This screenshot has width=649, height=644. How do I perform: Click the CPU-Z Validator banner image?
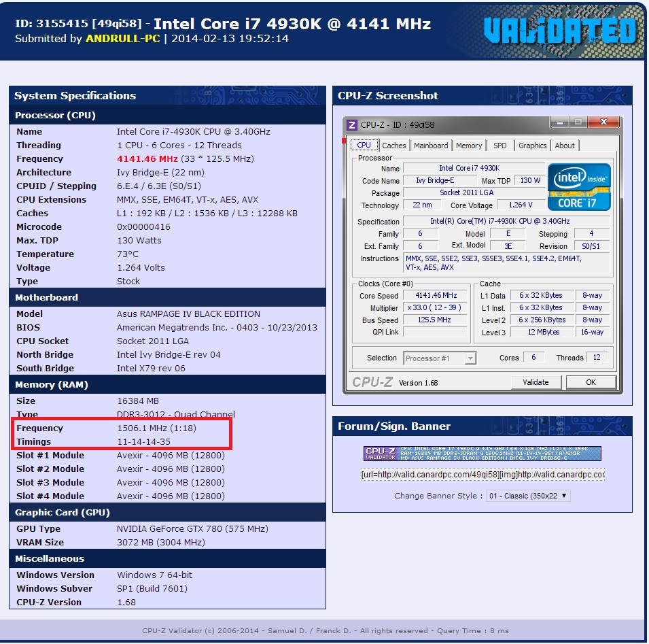tap(483, 454)
